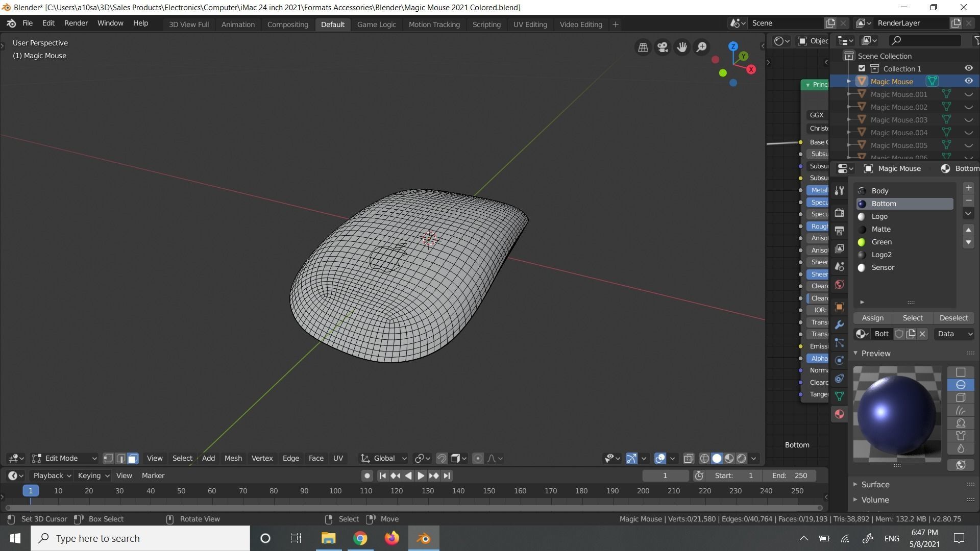The height and width of the screenshot is (551, 980).
Task: Hide Magic Mouse object via eye icon
Action: (968, 81)
